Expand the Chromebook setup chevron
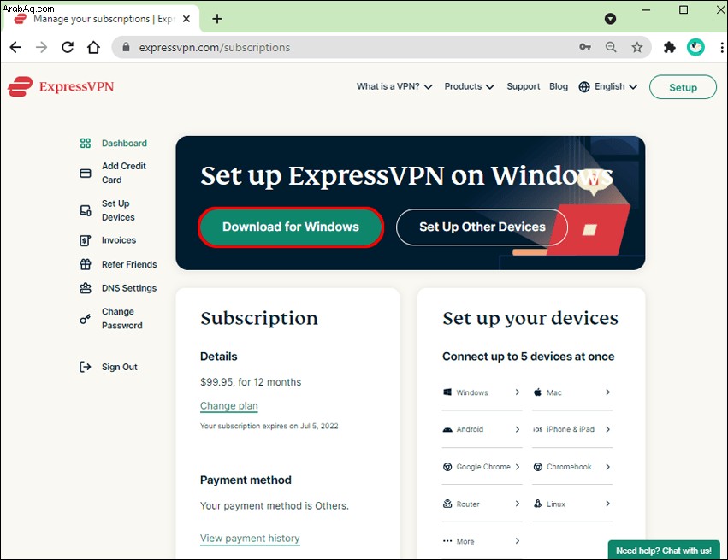Image resolution: width=728 pixels, height=560 pixels. click(607, 467)
